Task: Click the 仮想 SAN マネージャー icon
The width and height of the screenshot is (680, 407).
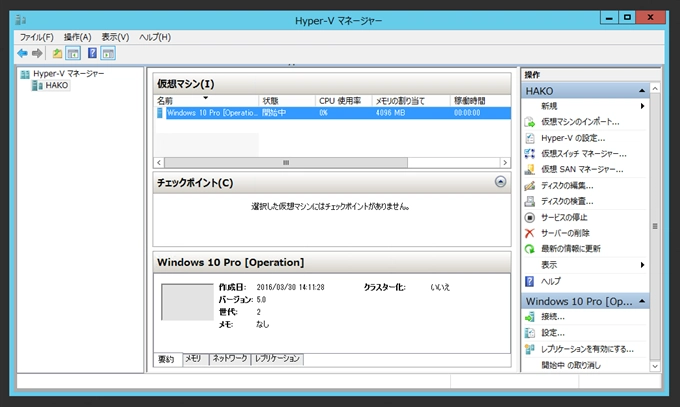Action: [530, 170]
